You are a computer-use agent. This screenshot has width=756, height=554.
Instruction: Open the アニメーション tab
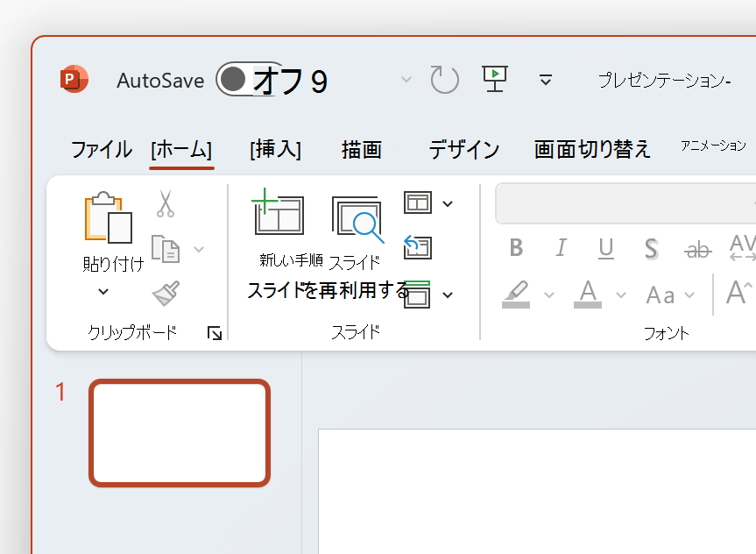click(714, 146)
